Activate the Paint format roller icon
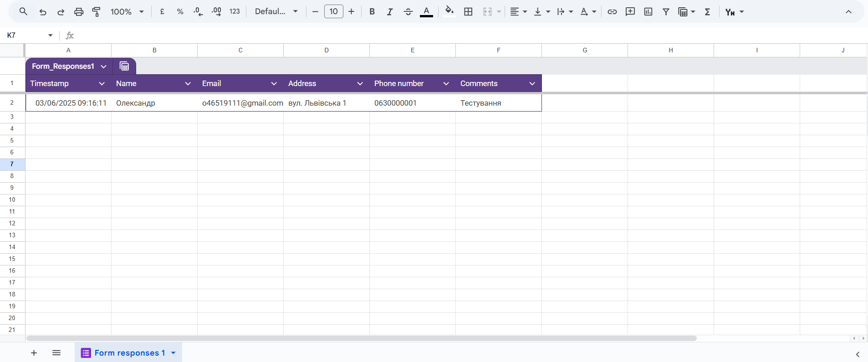The height and width of the screenshot is (362, 868). click(x=97, y=12)
